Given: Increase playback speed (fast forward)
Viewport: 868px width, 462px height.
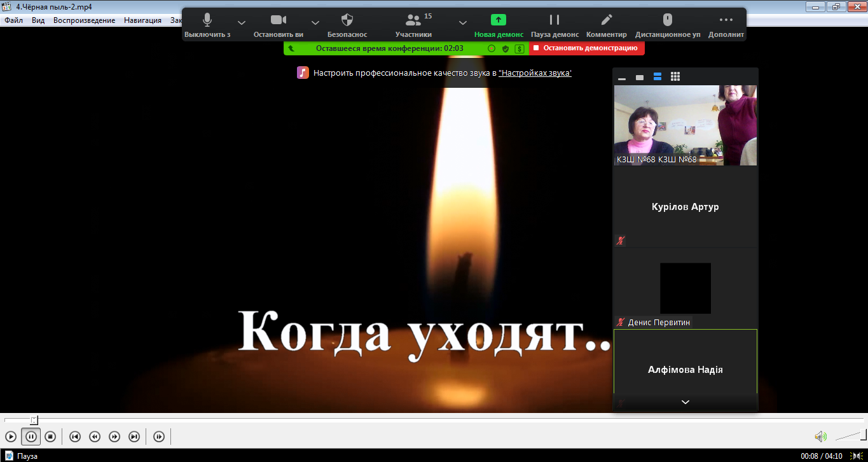Looking at the screenshot, I should tap(114, 437).
